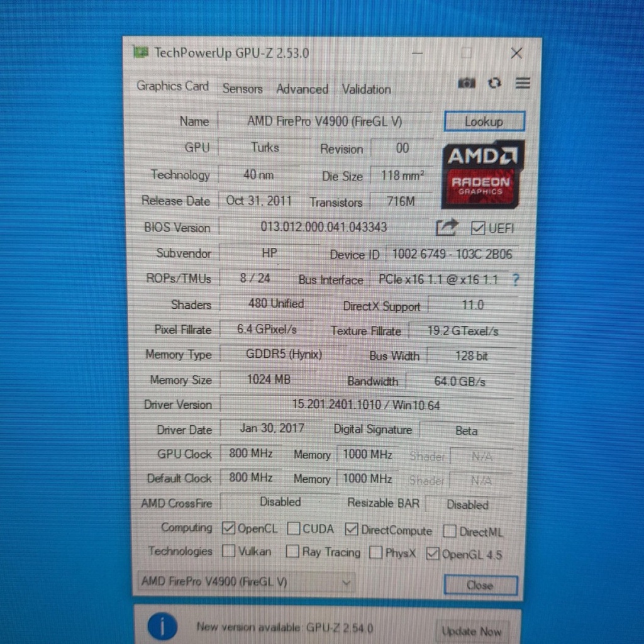Click the Die Size value 118 mm²
644x644 pixels.
(402, 175)
